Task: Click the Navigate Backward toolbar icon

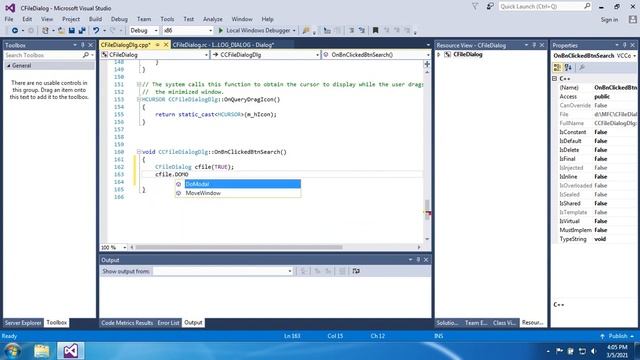Action: (x=15, y=31)
